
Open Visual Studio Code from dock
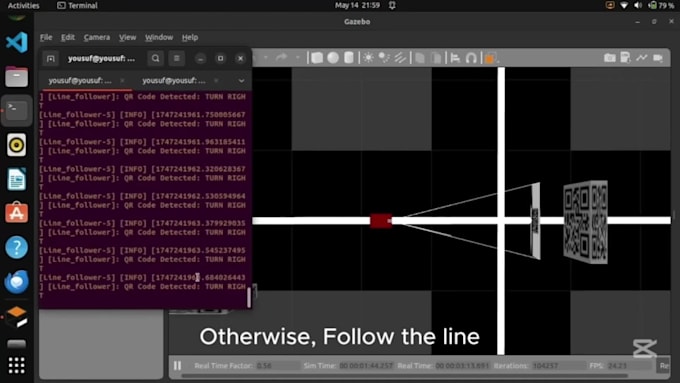[x=16, y=42]
